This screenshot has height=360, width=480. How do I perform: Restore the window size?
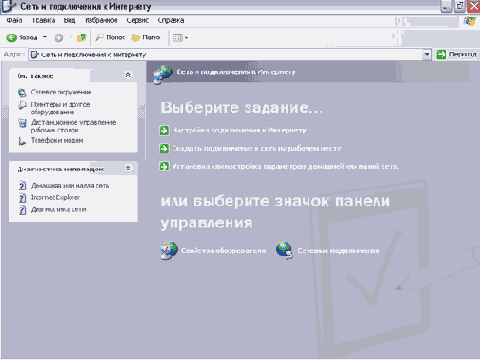(459, 6)
